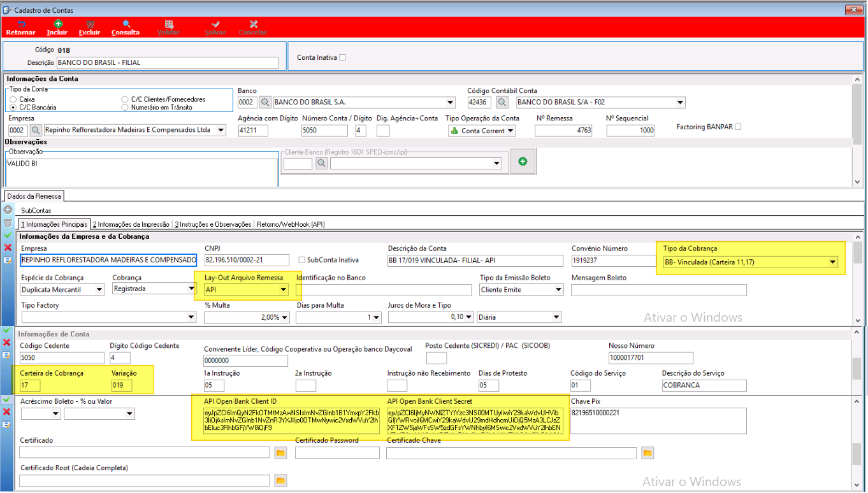Image resolution: width=868 pixels, height=493 pixels.
Task: Click green check icon under the trash icon
Action: [x=8, y=235]
